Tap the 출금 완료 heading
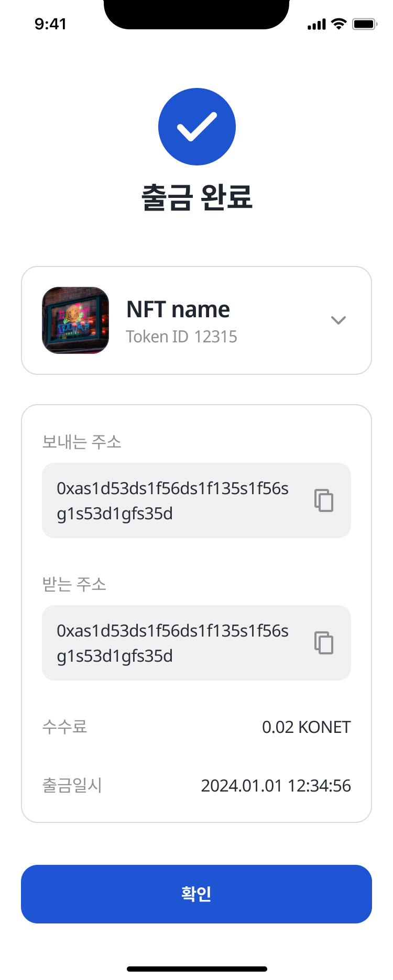The width and height of the screenshot is (393, 980). [x=197, y=197]
